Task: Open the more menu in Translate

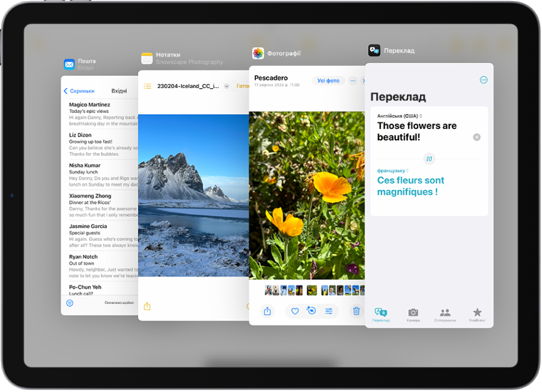Action: click(x=484, y=80)
